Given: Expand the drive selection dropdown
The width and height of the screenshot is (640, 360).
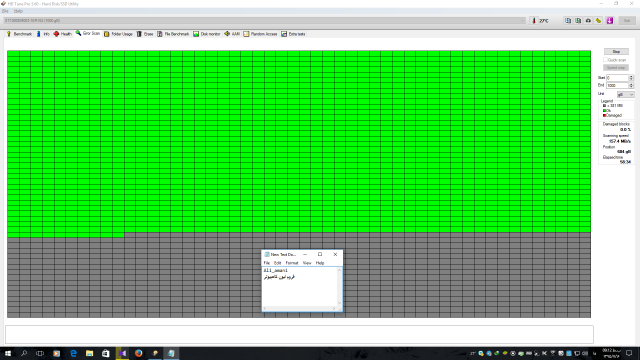Looking at the screenshot, I should [x=522, y=20].
